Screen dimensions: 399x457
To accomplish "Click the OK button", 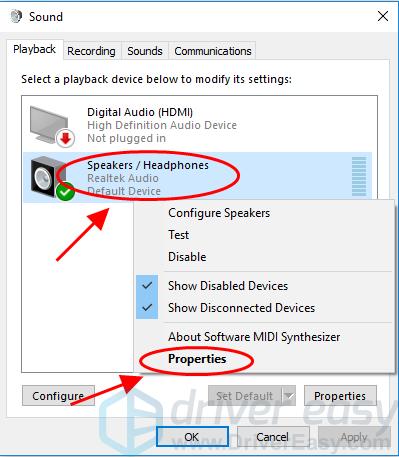I will pos(192,437).
